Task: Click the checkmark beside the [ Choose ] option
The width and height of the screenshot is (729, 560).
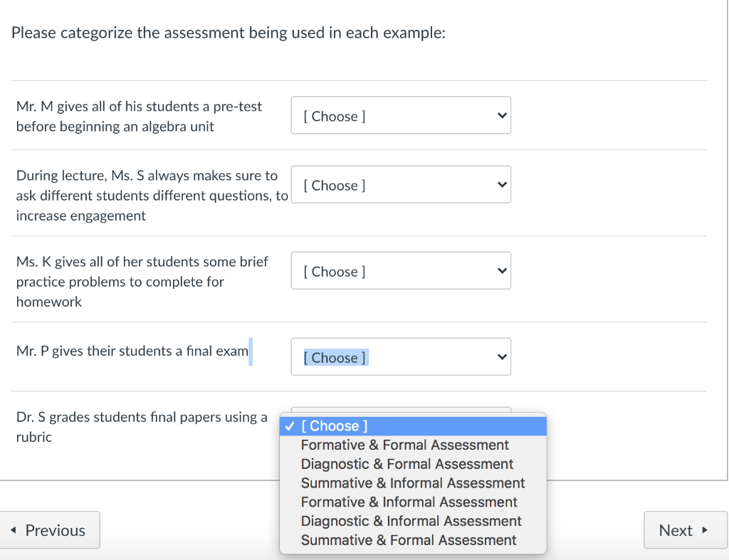Action: pos(289,426)
